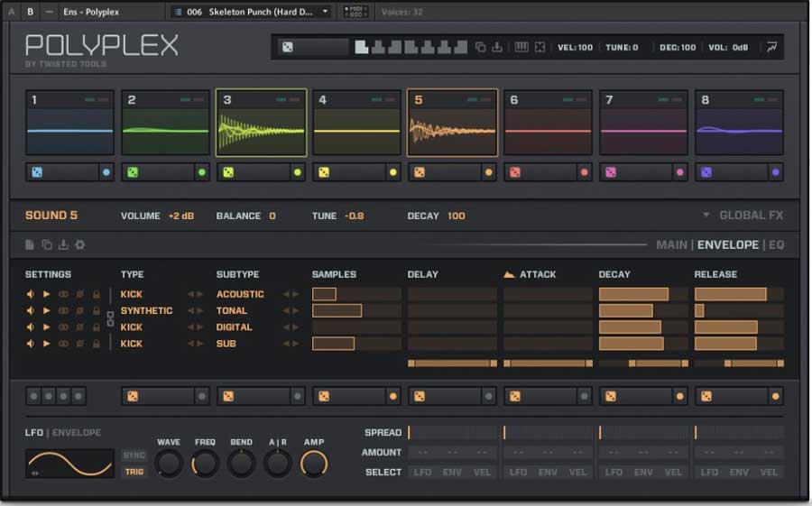Step Kick Acoustic type to next option

point(200,294)
